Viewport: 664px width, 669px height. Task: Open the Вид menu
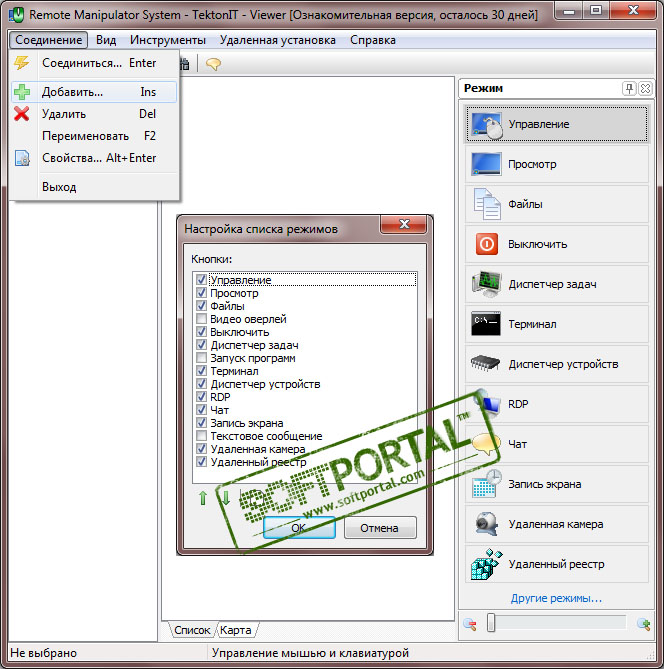pos(106,40)
